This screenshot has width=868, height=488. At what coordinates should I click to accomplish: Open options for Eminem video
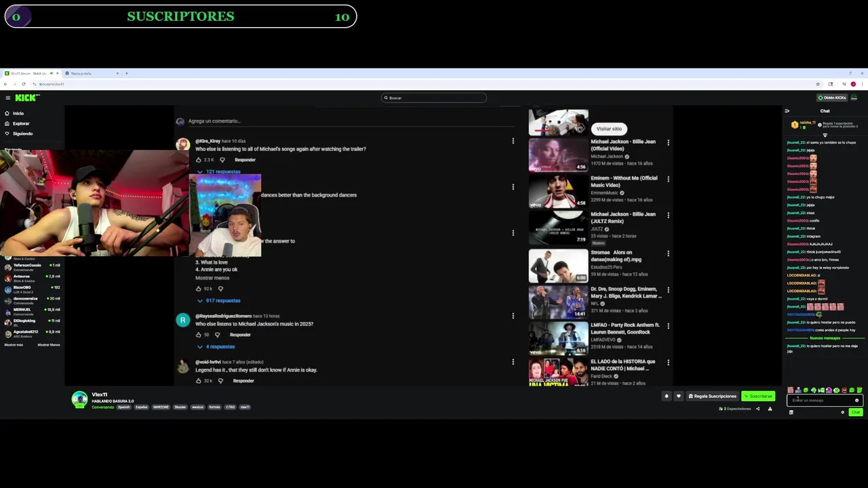(668, 180)
